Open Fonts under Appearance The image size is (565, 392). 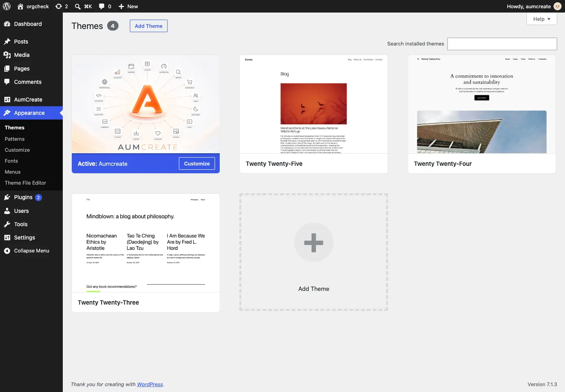(11, 161)
